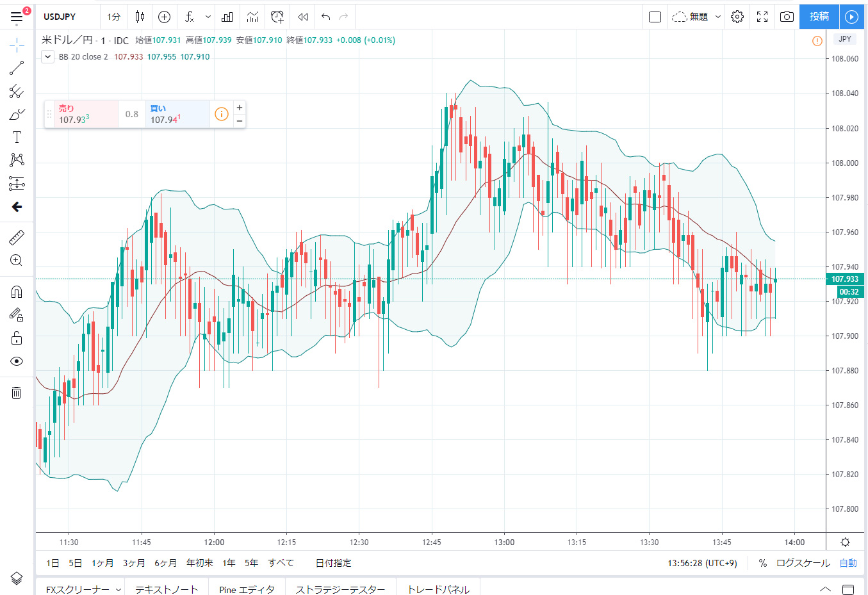
Task: Change the 1分 chart interval
Action: coord(114,17)
